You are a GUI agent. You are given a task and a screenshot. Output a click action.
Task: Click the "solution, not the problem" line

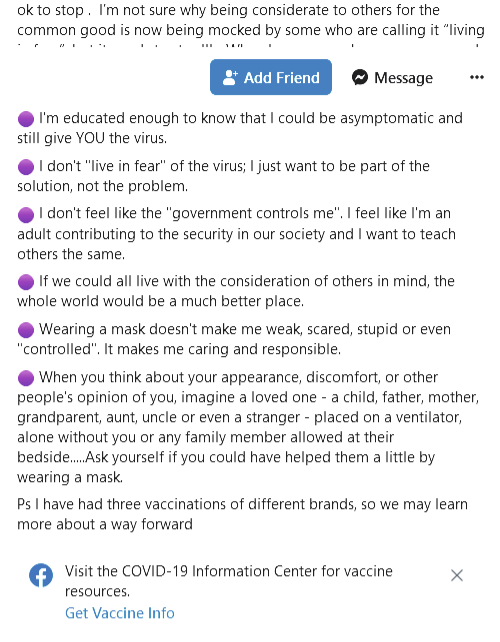coord(102,186)
